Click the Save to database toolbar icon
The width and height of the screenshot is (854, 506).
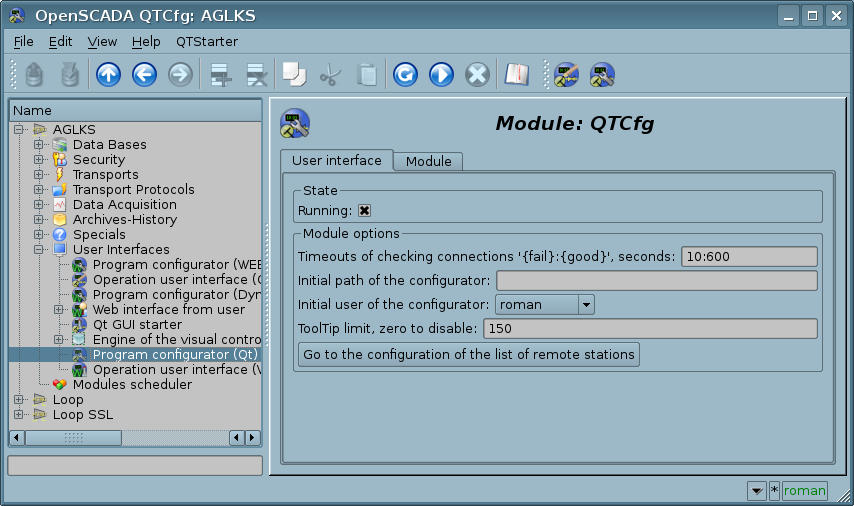[x=70, y=75]
